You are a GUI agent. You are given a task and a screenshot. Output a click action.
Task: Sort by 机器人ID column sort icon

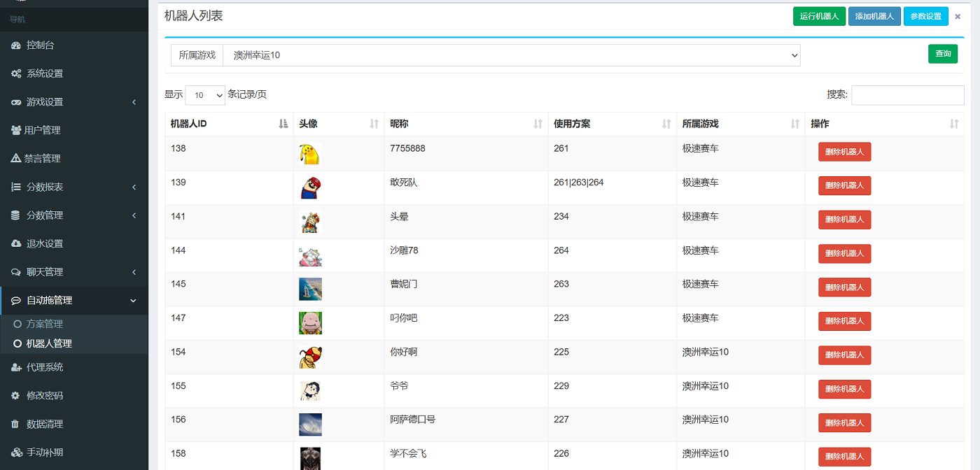click(283, 124)
